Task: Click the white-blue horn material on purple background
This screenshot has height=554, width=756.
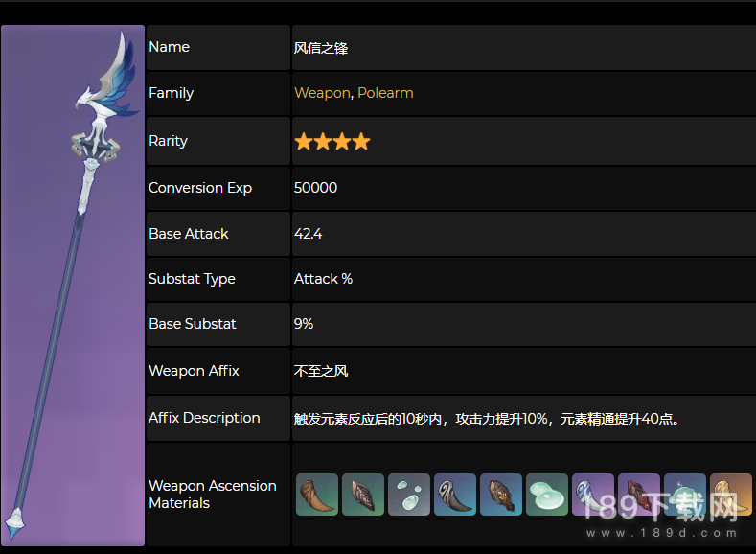Action: point(593,495)
